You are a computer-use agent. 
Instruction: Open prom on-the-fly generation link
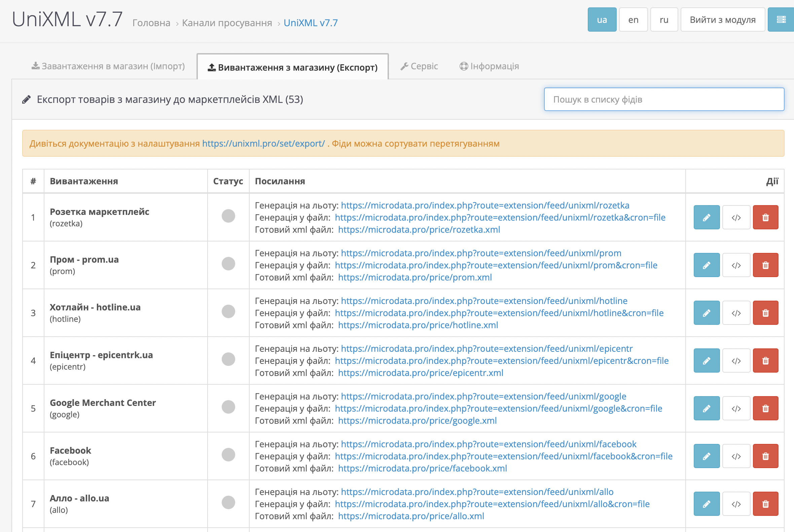(481, 253)
